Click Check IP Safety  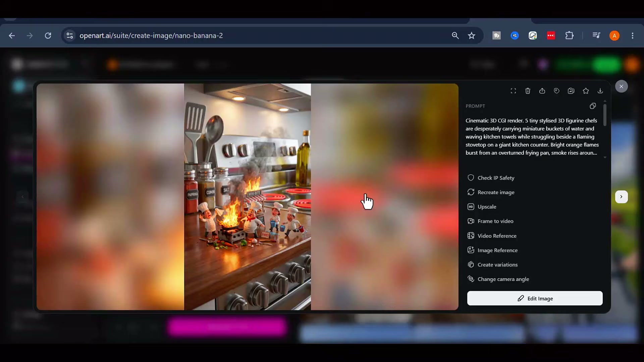pyautogui.click(x=491, y=178)
